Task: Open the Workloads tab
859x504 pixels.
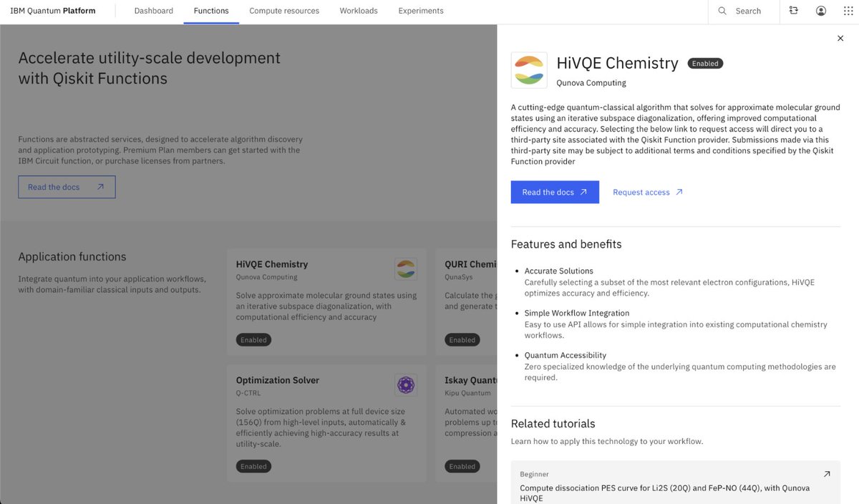Action: [x=359, y=11]
